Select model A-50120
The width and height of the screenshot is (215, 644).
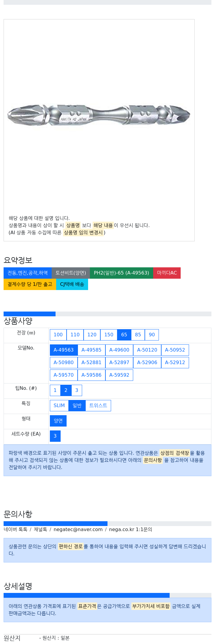[147, 350]
